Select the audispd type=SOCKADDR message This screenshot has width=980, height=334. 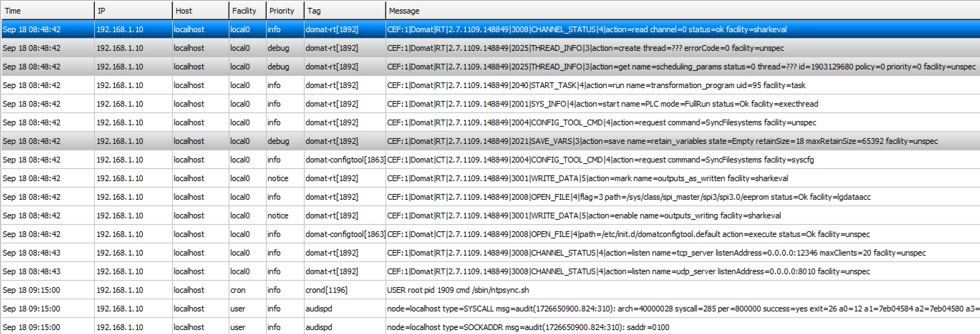[528, 328]
